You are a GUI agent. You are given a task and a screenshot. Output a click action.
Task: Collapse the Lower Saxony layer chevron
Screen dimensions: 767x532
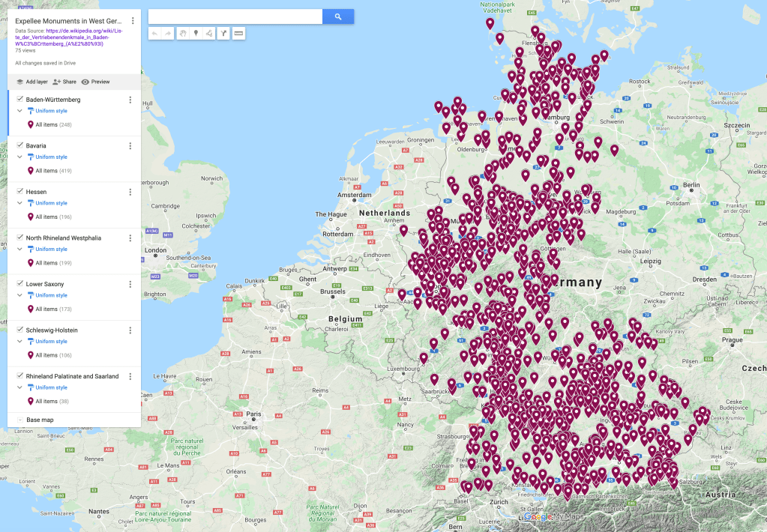20,295
